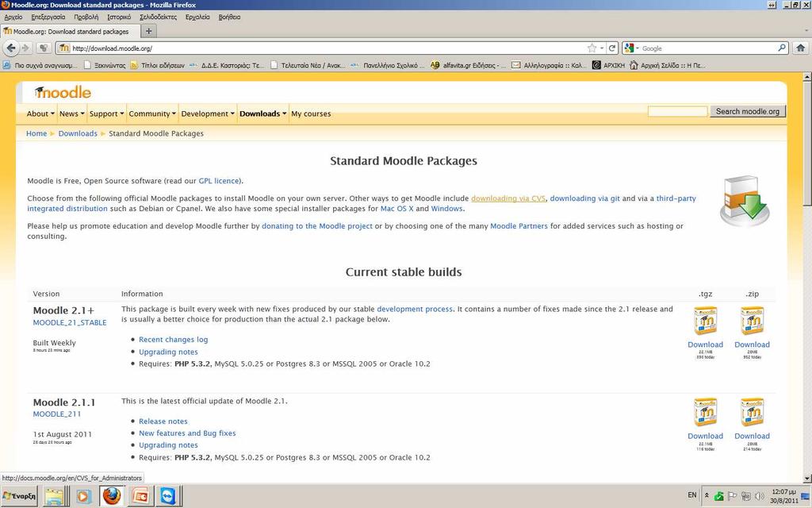The width and height of the screenshot is (812, 508).
Task: Click the Moodle site search text field
Action: pyautogui.click(x=677, y=111)
